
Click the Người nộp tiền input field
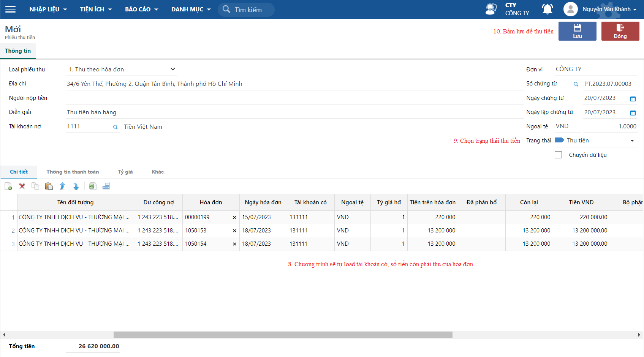click(294, 98)
